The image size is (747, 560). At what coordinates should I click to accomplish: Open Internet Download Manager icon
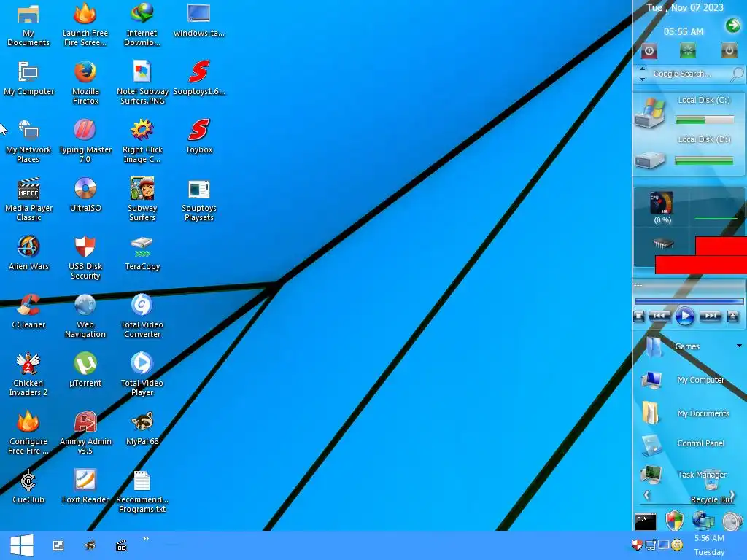point(142,25)
